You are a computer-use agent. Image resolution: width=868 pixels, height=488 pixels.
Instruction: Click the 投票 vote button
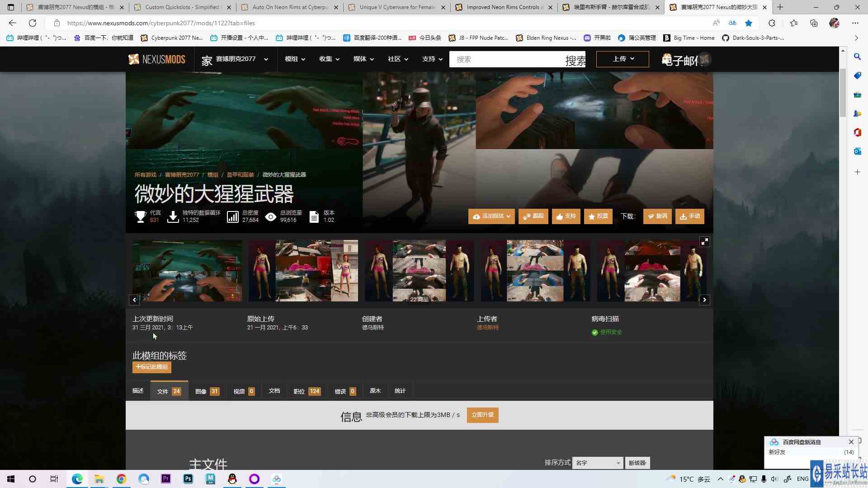pos(599,216)
